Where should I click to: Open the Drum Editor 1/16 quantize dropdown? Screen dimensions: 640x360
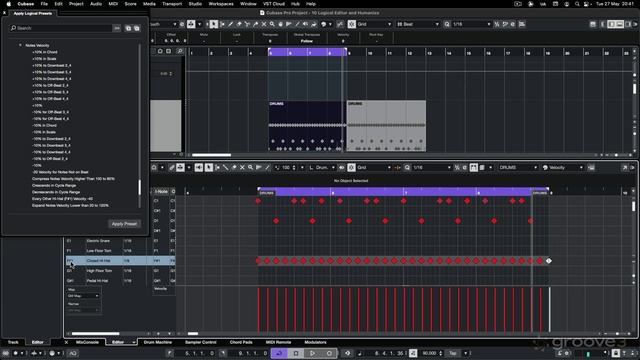(432, 167)
